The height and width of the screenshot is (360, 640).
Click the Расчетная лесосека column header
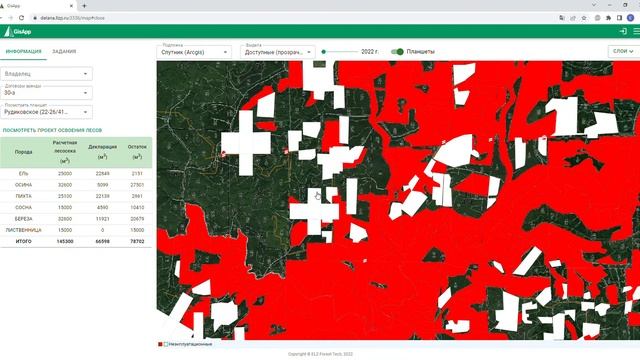(x=64, y=152)
